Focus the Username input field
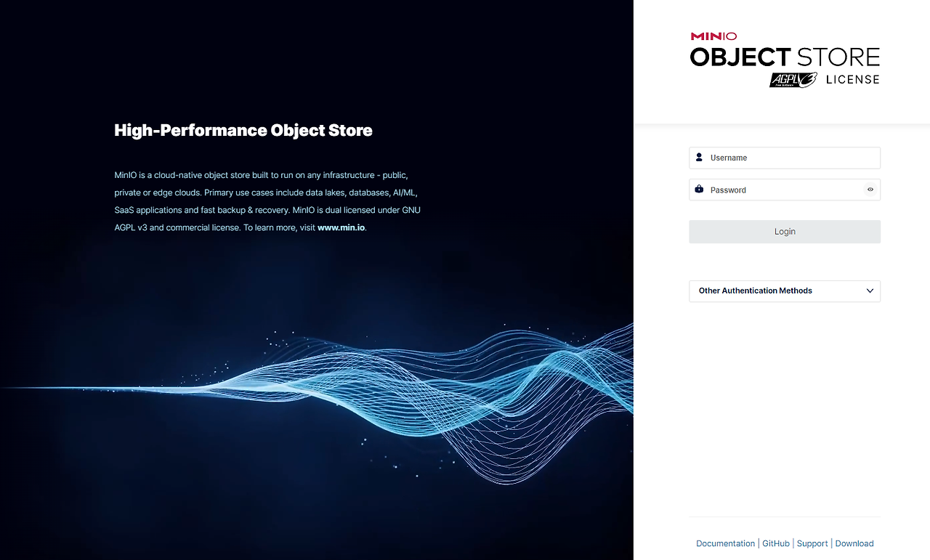This screenshot has height=560, width=930. pos(785,158)
